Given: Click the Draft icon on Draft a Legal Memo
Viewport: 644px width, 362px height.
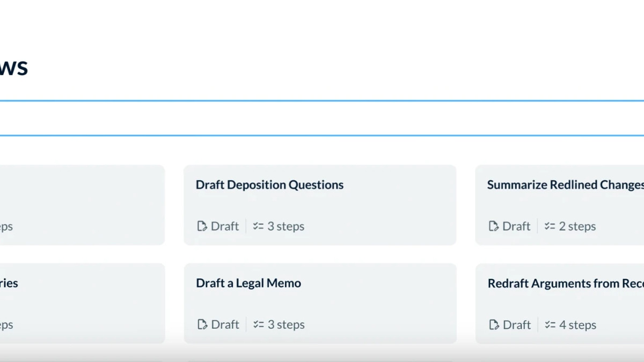Looking at the screenshot, I should point(202,324).
